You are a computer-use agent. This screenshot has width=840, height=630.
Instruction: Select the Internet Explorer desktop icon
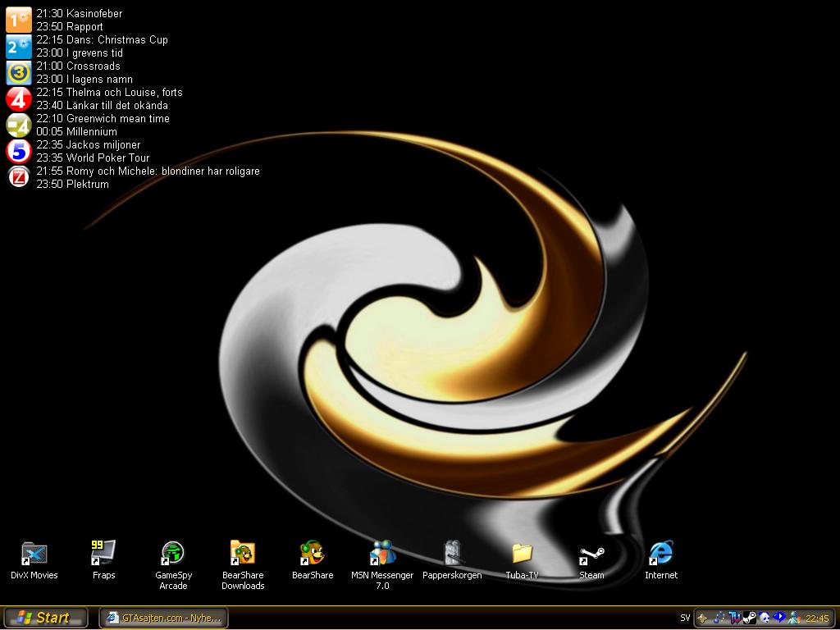(661, 559)
